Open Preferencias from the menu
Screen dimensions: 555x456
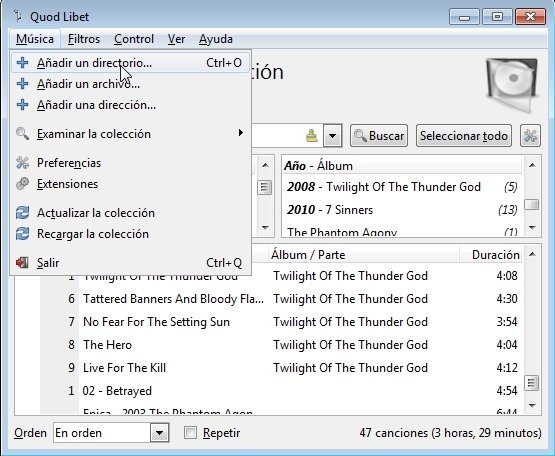coord(130,163)
